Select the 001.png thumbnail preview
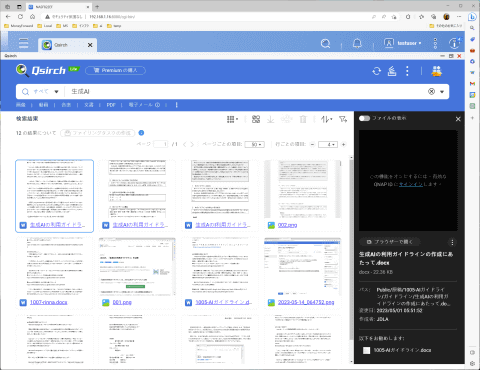Screen dimensions: 480x370 click(x=137, y=266)
